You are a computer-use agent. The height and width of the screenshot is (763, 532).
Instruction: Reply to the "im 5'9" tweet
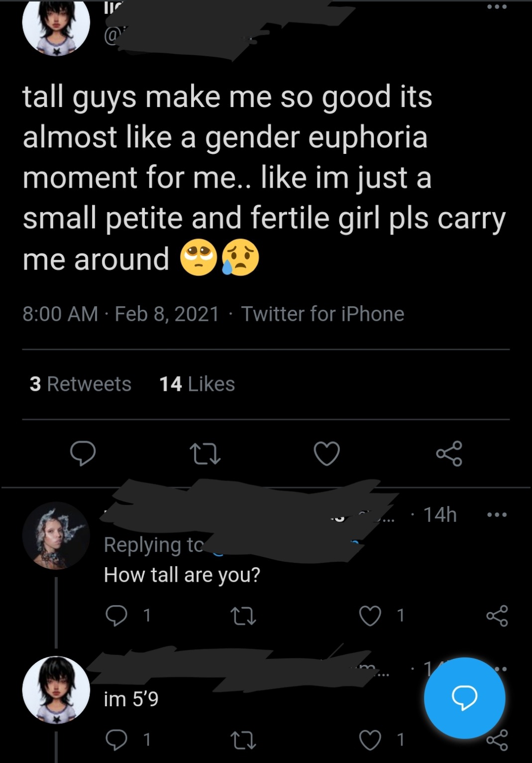pyautogui.click(x=116, y=740)
